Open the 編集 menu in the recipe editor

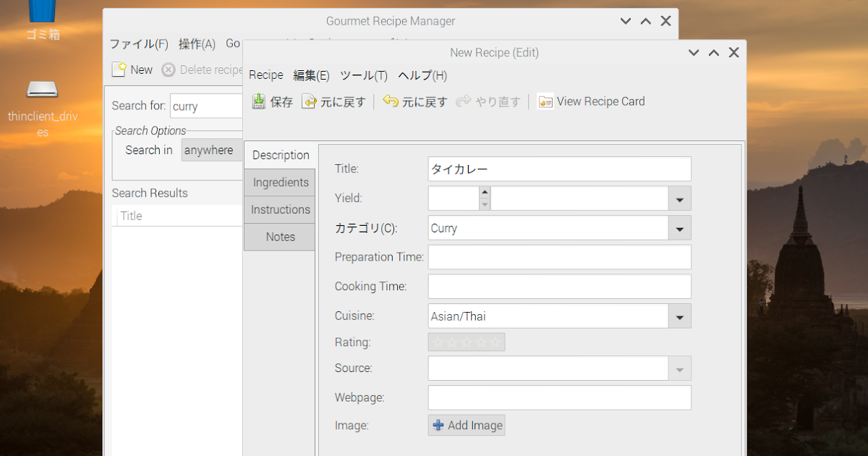click(x=311, y=75)
